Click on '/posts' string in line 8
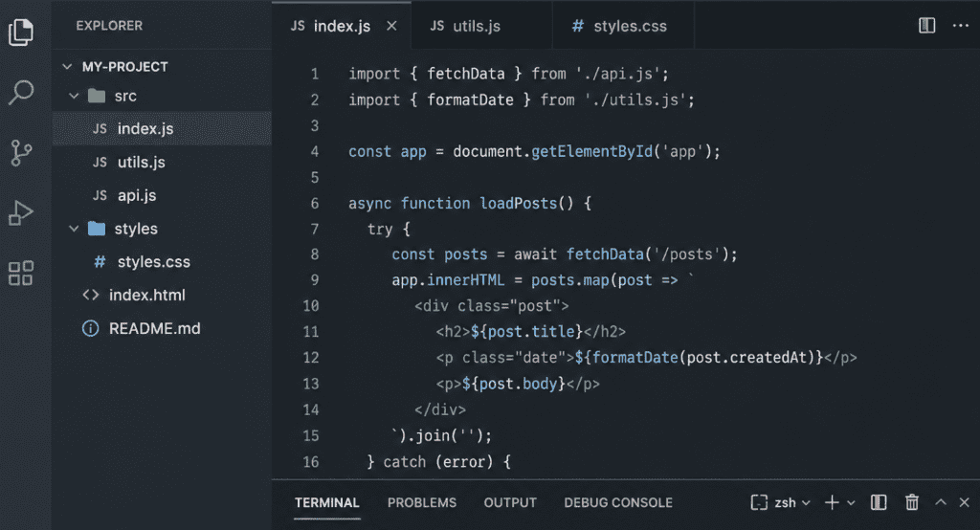Screen dimensions: 980x530 click(x=686, y=254)
